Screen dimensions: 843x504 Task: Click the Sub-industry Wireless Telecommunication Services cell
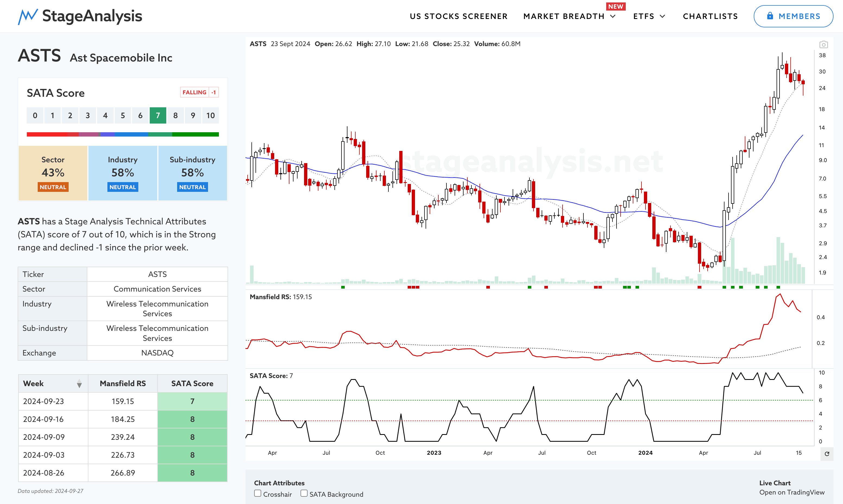coord(157,333)
